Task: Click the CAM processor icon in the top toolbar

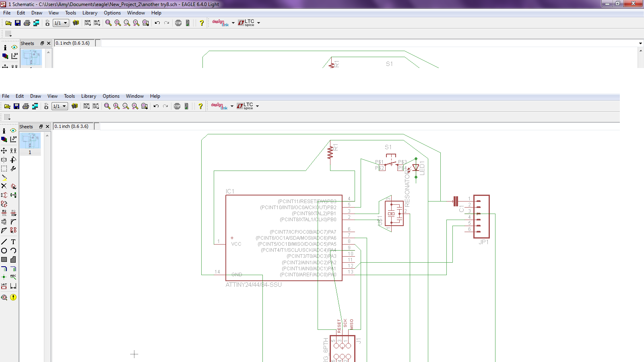Action: point(36,23)
